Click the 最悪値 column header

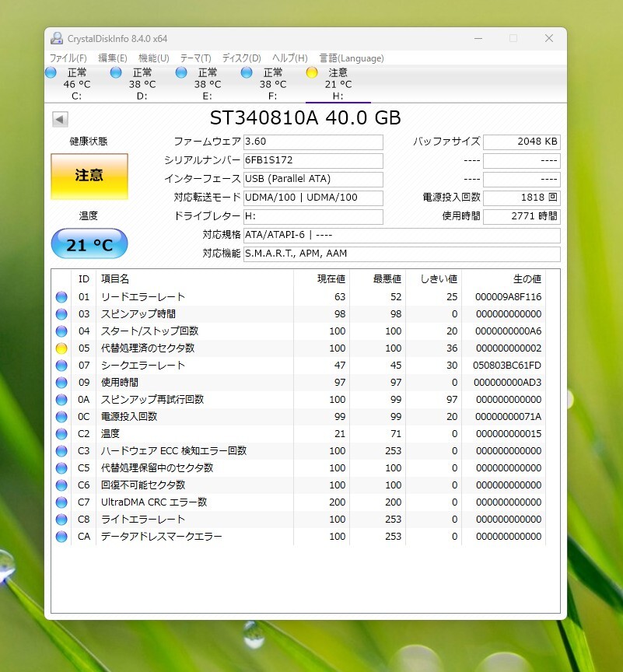click(x=378, y=279)
